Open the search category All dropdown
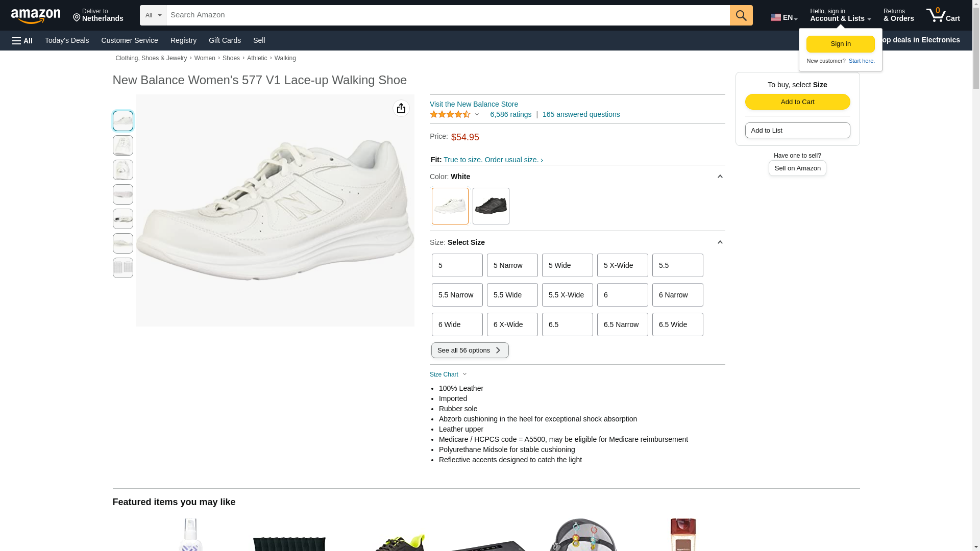 tap(153, 15)
